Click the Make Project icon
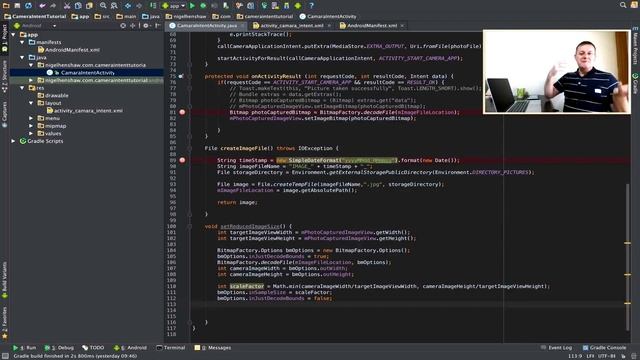 coord(153,6)
